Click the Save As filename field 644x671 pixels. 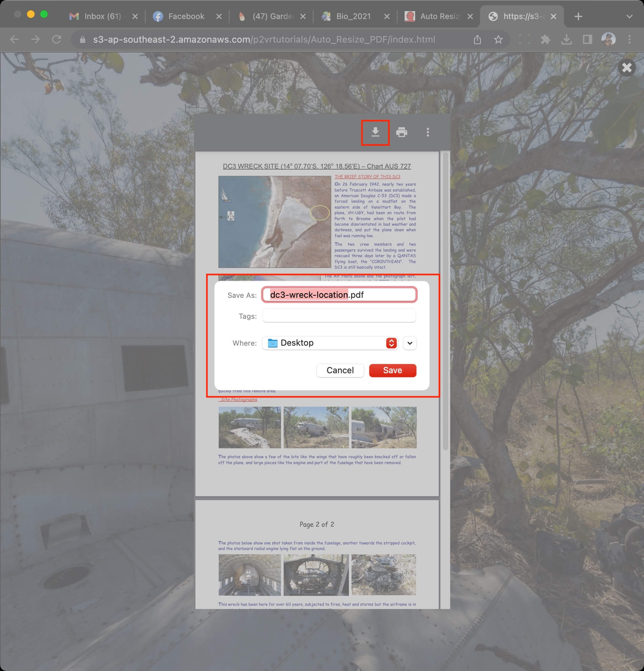(x=339, y=295)
